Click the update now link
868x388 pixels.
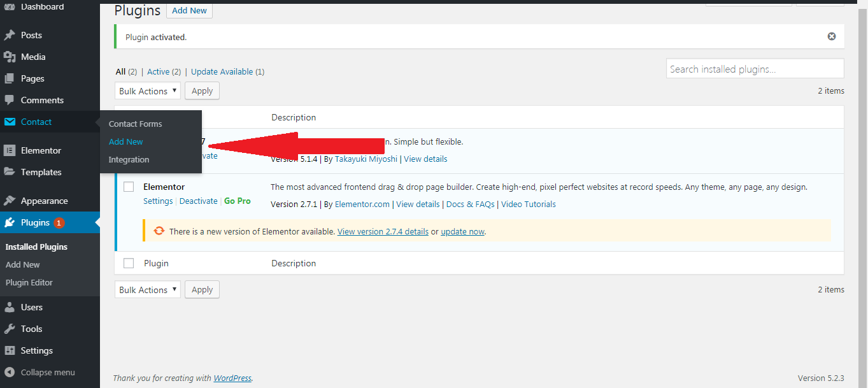click(x=462, y=231)
